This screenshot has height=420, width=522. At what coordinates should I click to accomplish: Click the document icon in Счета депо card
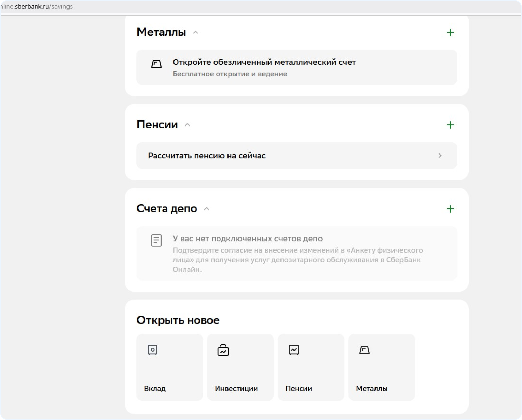pos(156,240)
